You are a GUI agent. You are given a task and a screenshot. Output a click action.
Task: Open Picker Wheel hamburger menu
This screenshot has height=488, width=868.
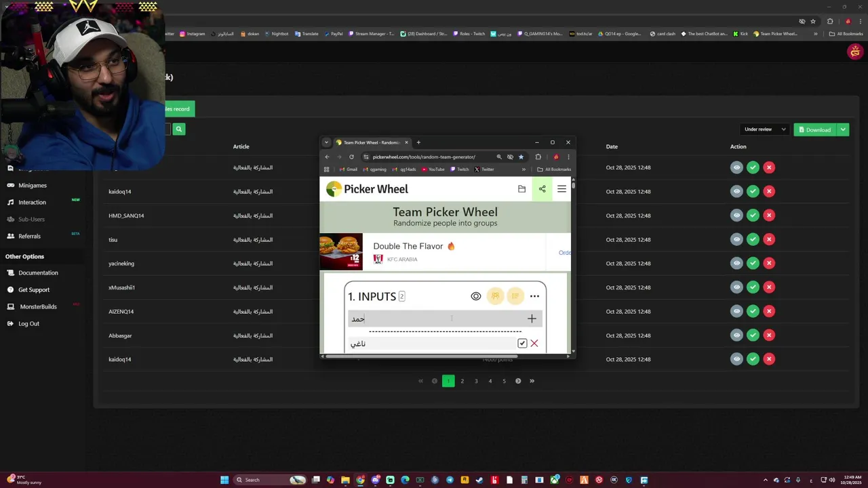click(561, 189)
